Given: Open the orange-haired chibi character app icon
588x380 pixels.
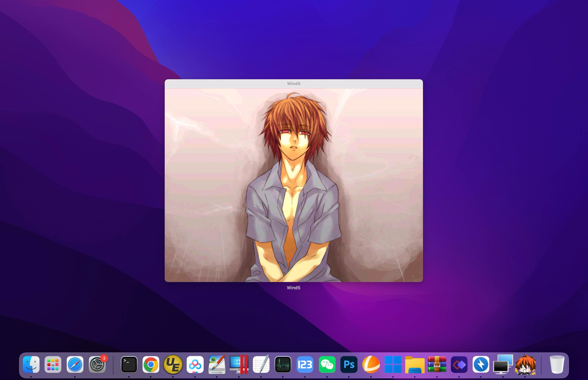Looking at the screenshot, I should click(525, 364).
